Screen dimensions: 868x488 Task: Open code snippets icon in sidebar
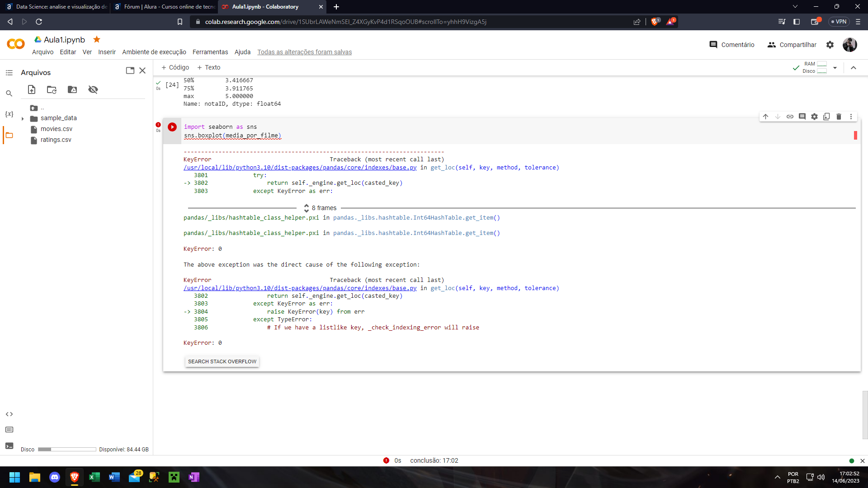pos(9,414)
